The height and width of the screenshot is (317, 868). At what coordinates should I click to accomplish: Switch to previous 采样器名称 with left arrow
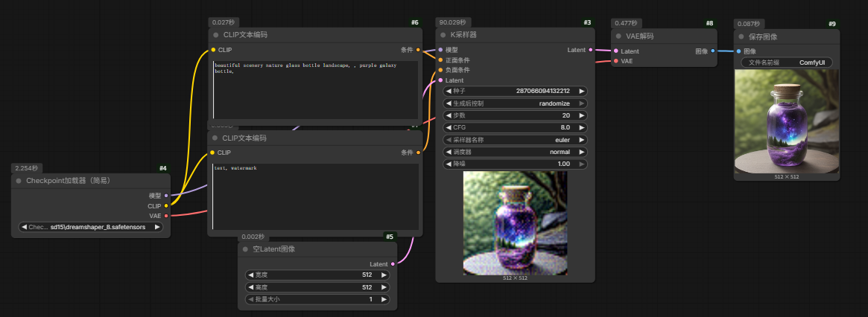(449, 140)
